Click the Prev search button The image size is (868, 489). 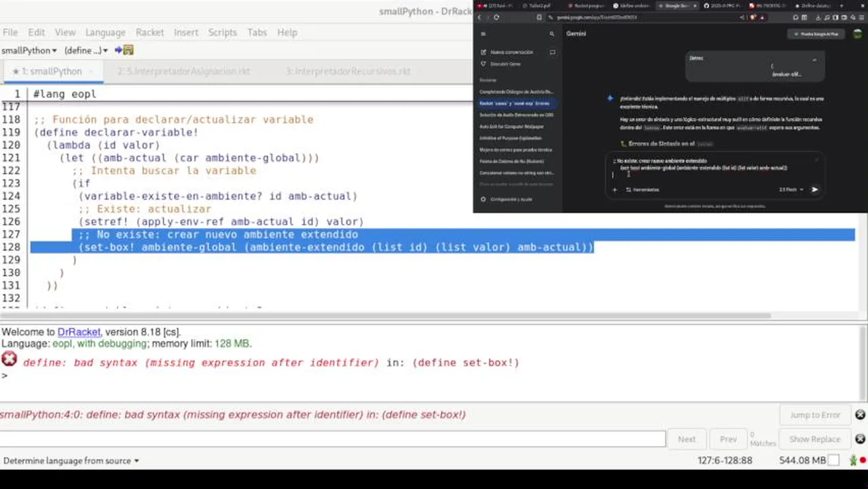click(x=727, y=439)
